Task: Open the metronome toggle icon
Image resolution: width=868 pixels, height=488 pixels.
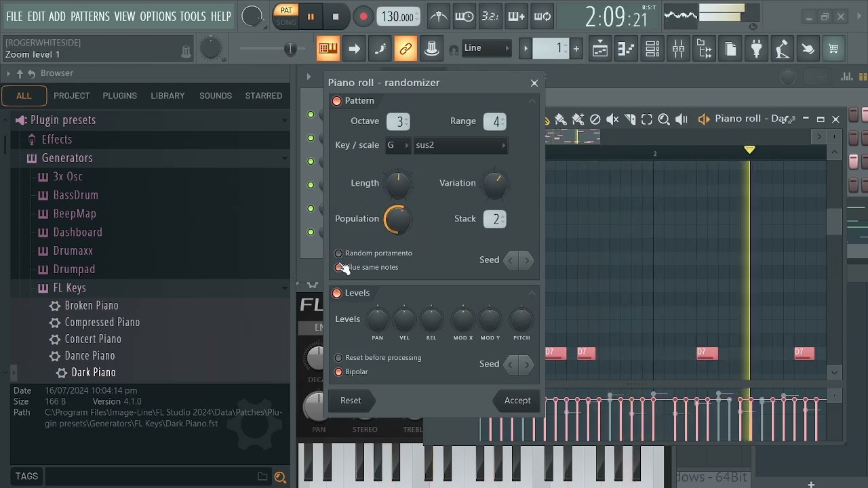Action: pos(439,16)
